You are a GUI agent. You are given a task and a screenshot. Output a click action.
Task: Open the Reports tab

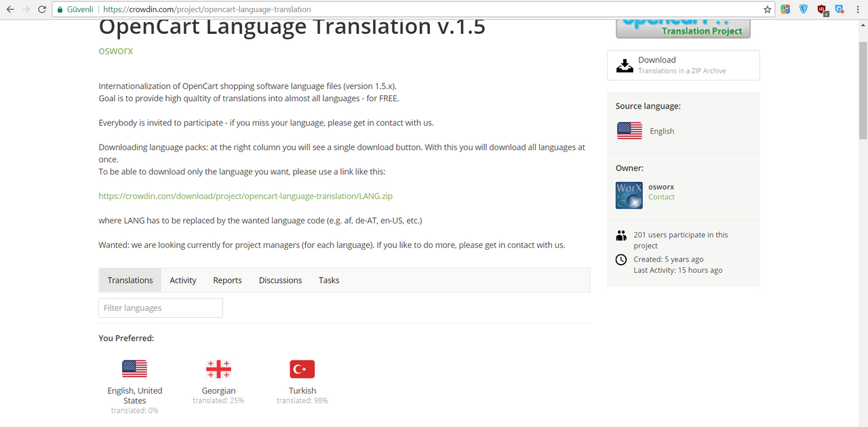(227, 280)
